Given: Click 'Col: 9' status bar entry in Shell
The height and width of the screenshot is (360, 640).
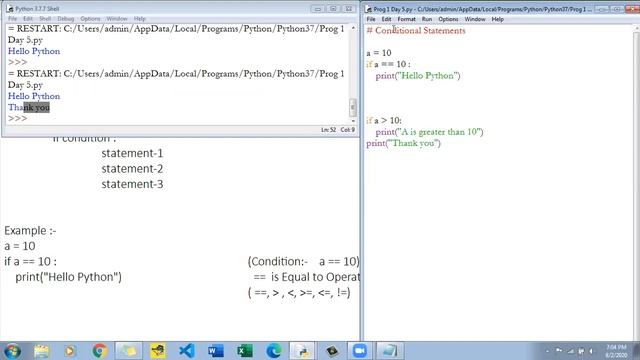Looking at the screenshot, I should 348,130.
